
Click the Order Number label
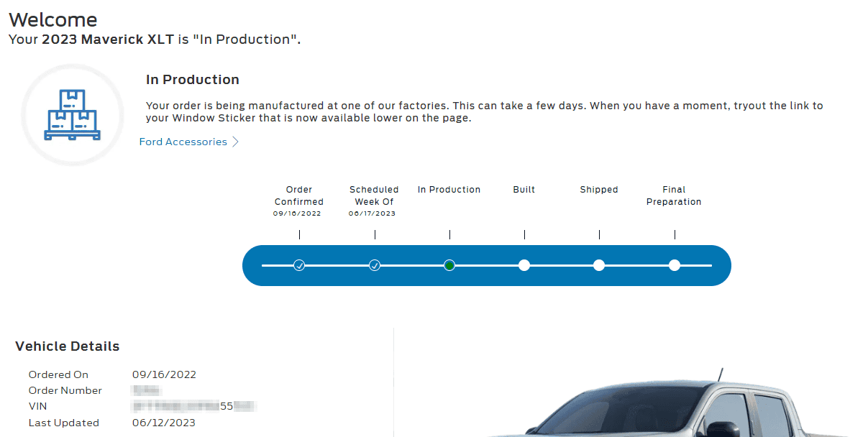pyautogui.click(x=65, y=390)
